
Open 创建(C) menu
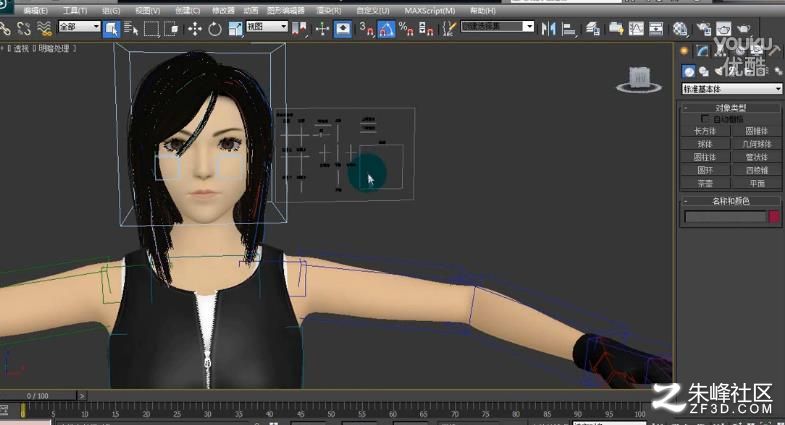(x=187, y=10)
